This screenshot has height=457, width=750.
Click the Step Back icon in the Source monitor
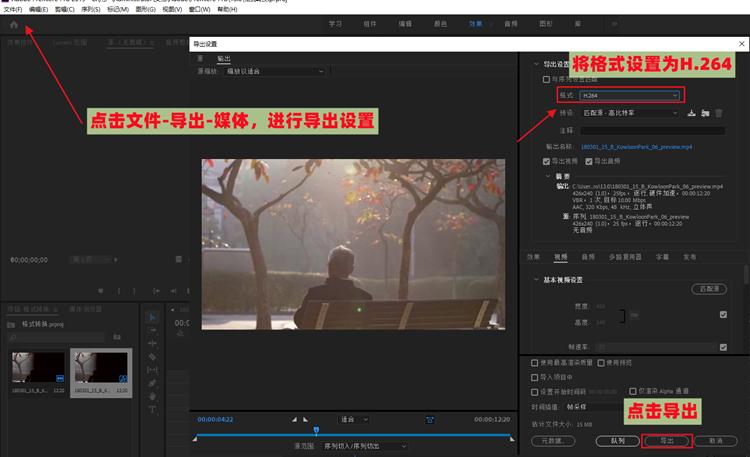(173, 291)
